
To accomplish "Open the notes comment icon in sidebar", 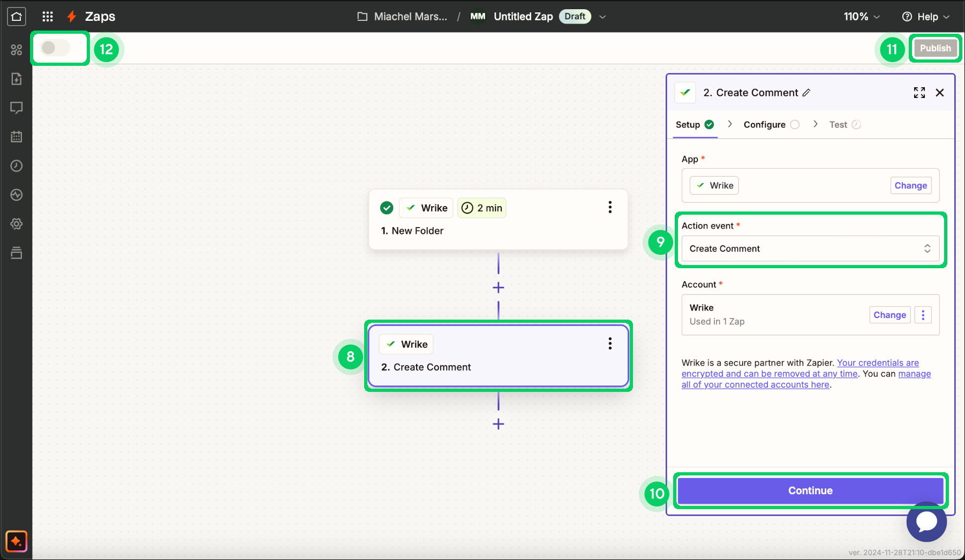I will point(17,108).
